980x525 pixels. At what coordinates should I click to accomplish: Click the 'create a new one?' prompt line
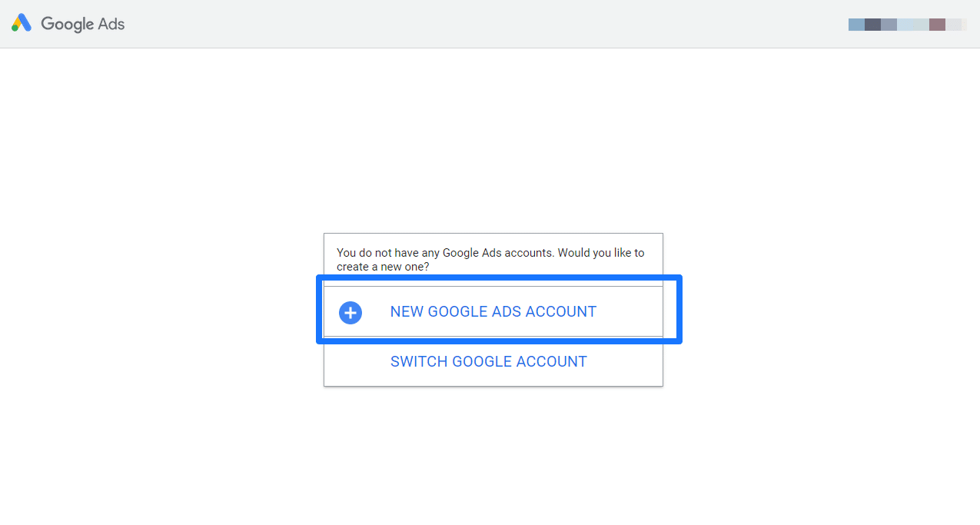click(x=383, y=267)
